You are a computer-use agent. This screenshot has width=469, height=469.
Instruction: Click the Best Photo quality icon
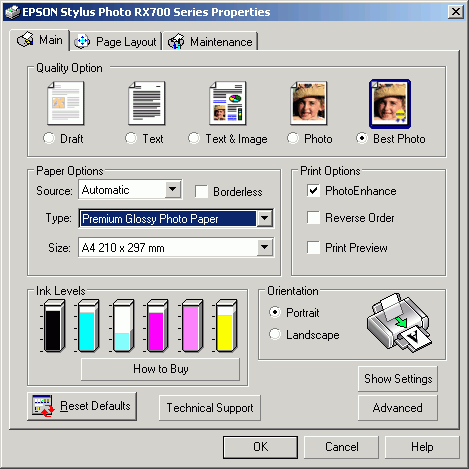coord(390,104)
